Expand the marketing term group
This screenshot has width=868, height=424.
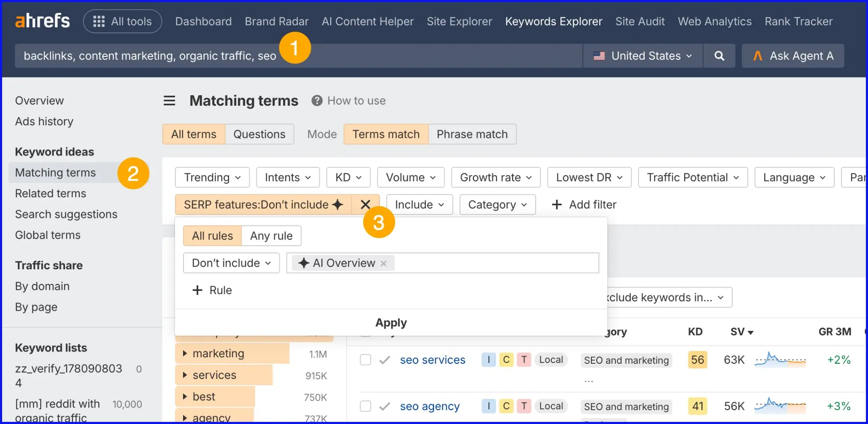[x=185, y=354]
